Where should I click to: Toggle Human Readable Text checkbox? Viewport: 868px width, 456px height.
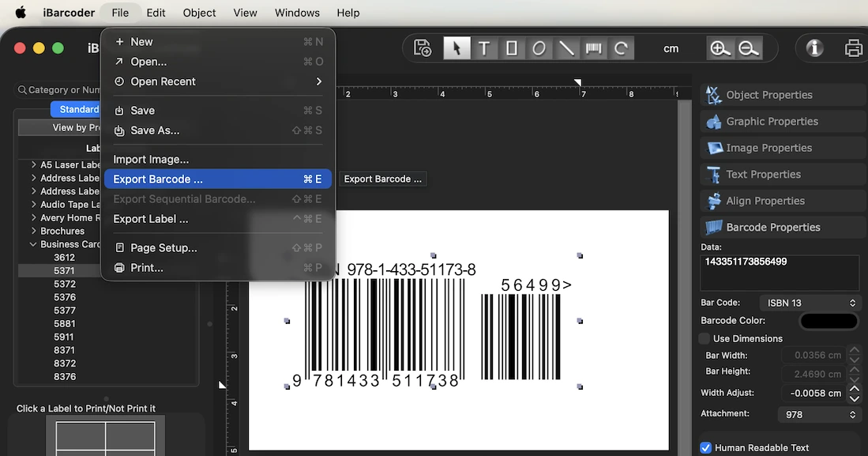coord(705,447)
